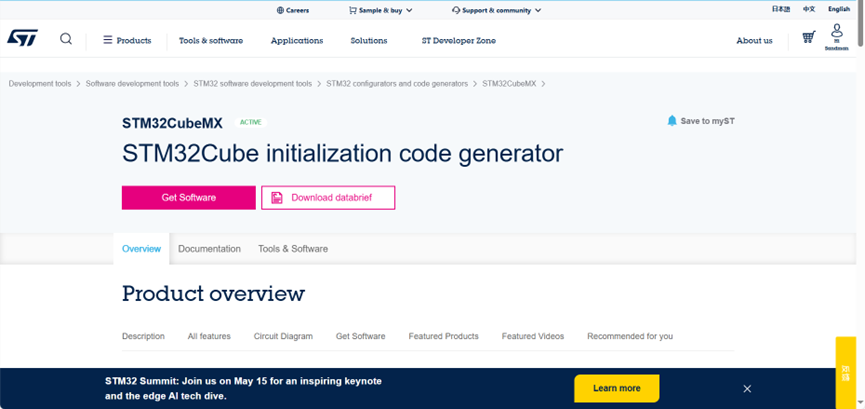Go to Software development tools breadcrumb
This screenshot has height=409, width=865.
click(x=132, y=84)
